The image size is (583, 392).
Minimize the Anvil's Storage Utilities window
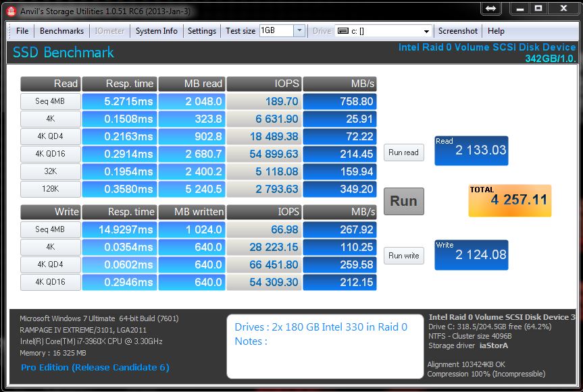[521, 8]
